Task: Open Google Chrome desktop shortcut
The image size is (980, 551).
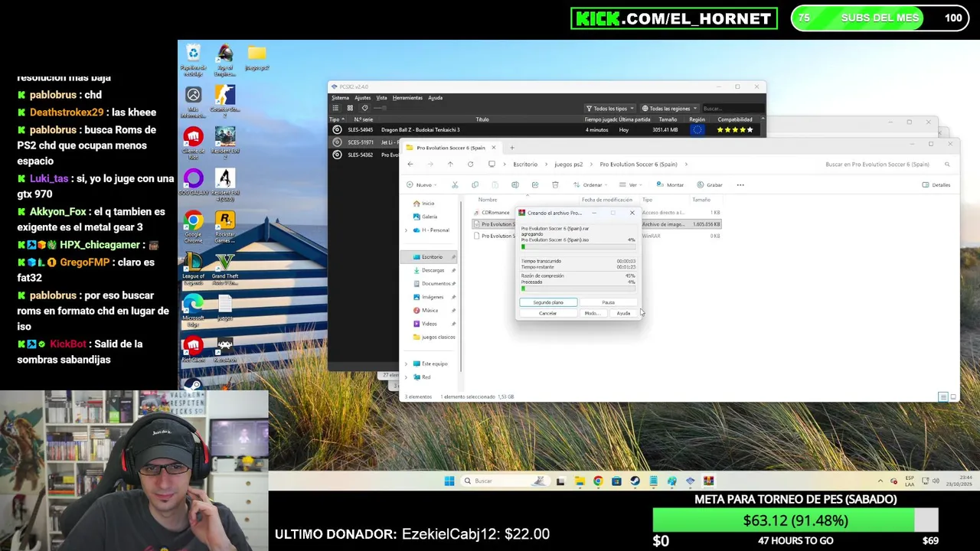Action: (x=193, y=227)
